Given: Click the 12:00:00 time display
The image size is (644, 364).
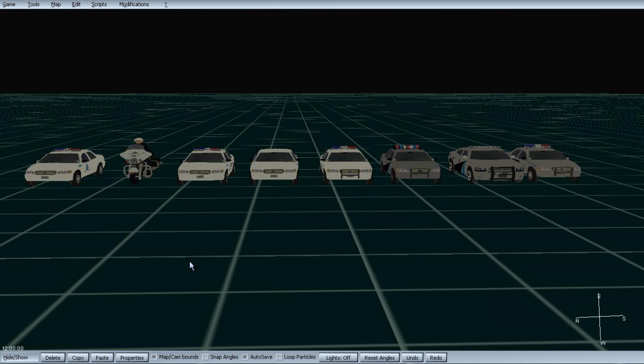Looking at the screenshot, I should [13, 348].
